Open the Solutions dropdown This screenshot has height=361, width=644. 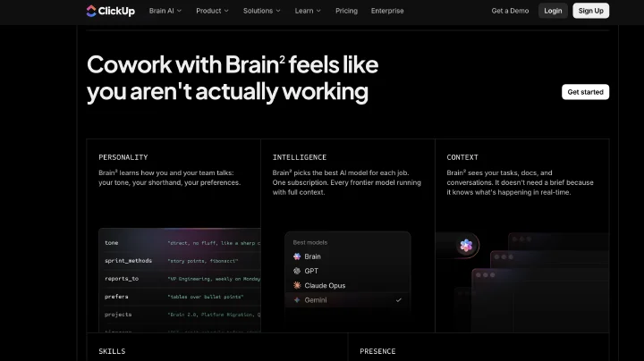(261, 11)
